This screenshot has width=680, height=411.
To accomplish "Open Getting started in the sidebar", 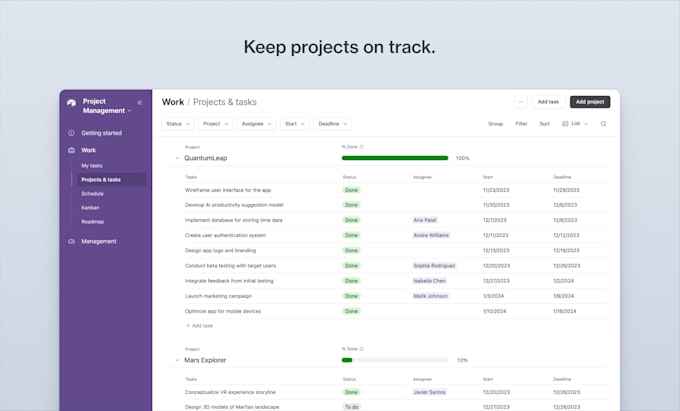I will (101, 133).
